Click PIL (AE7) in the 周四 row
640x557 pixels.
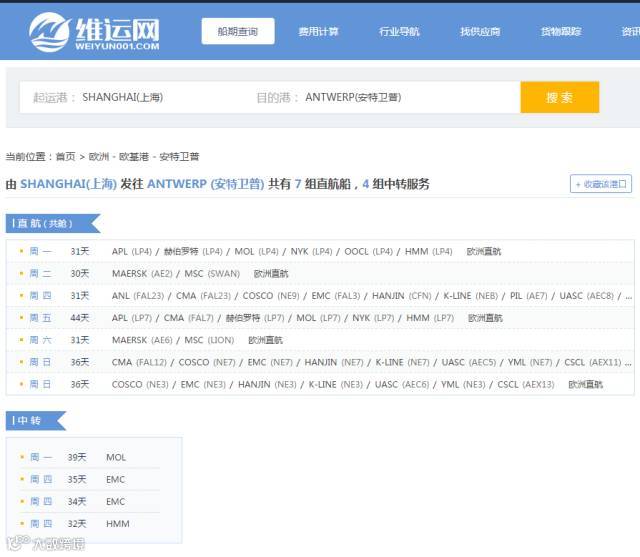(x=529, y=295)
